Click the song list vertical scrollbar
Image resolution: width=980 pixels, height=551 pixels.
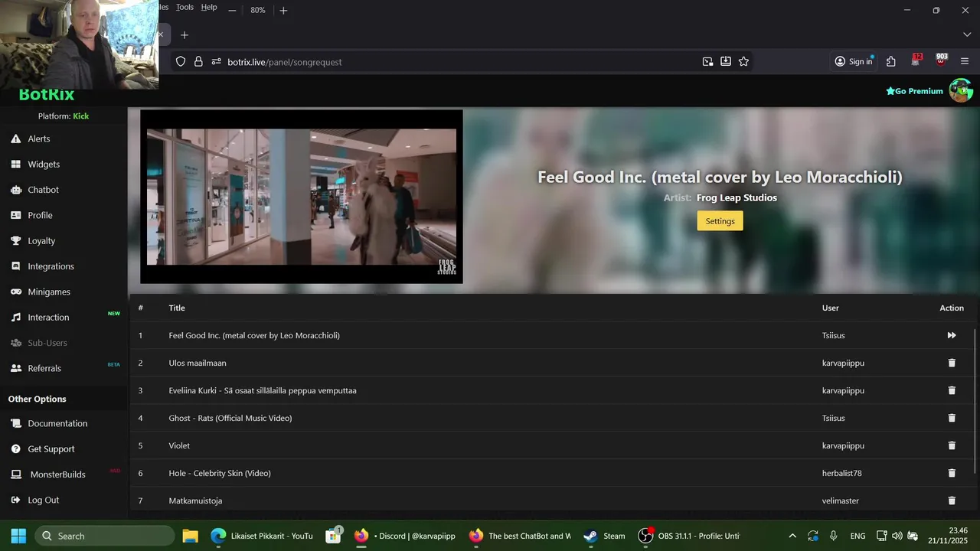pos(975,400)
